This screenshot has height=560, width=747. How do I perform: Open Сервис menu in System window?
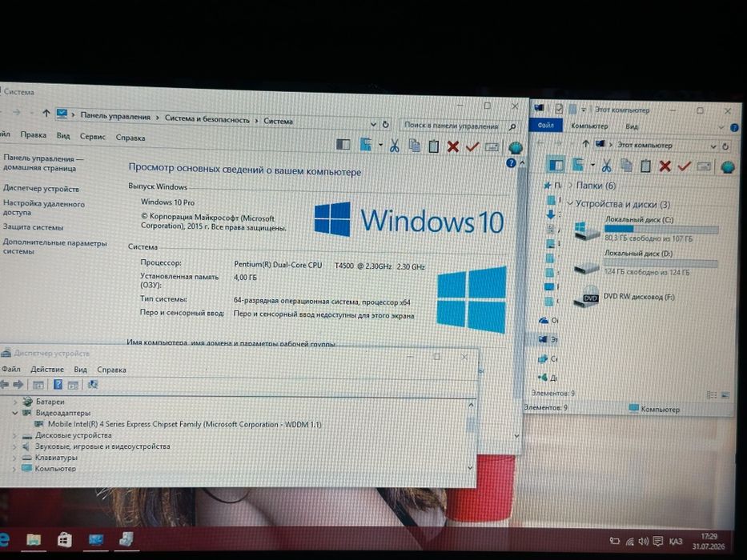tap(92, 137)
